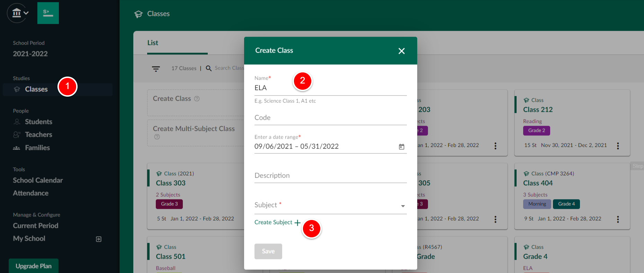Click the Create Multi-Subject Class card
This screenshot has width=644, height=273.
click(196, 133)
